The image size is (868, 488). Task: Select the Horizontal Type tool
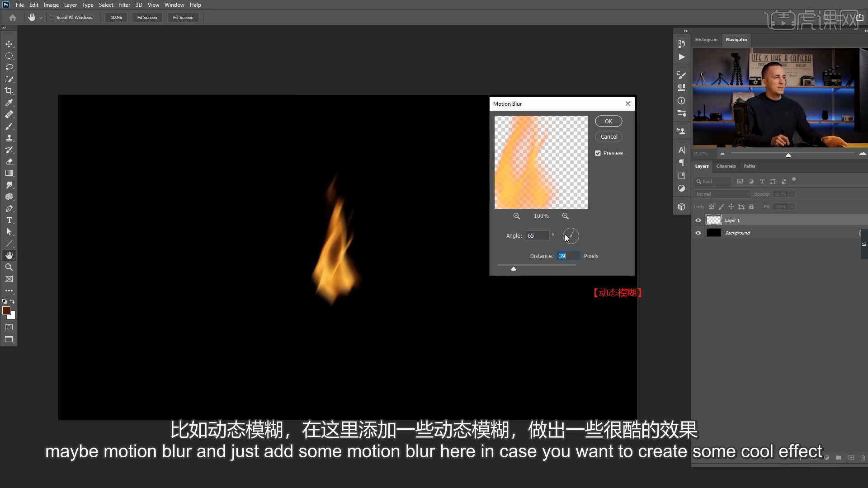tap(9, 221)
